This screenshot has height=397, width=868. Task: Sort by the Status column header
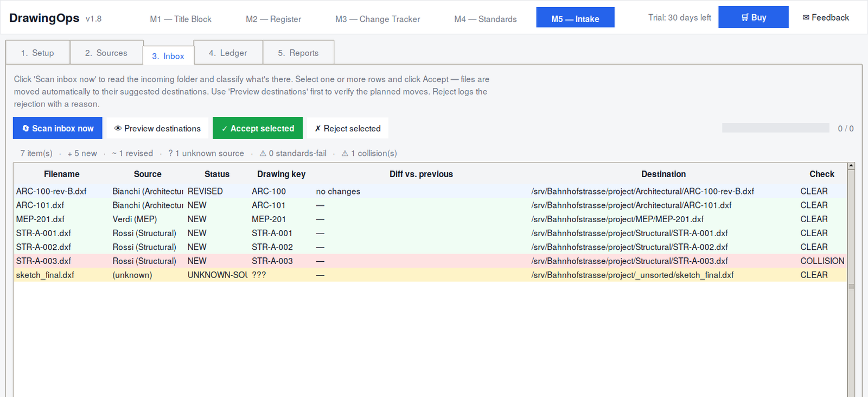tap(217, 174)
